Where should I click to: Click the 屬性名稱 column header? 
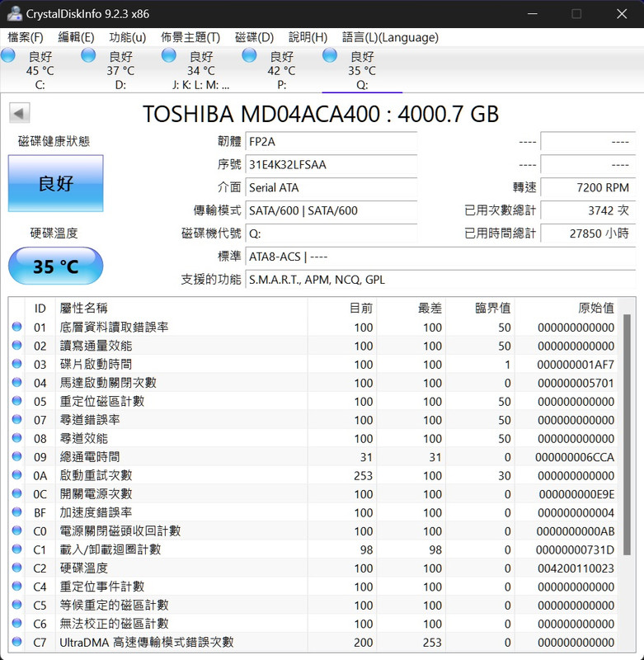[181, 308]
